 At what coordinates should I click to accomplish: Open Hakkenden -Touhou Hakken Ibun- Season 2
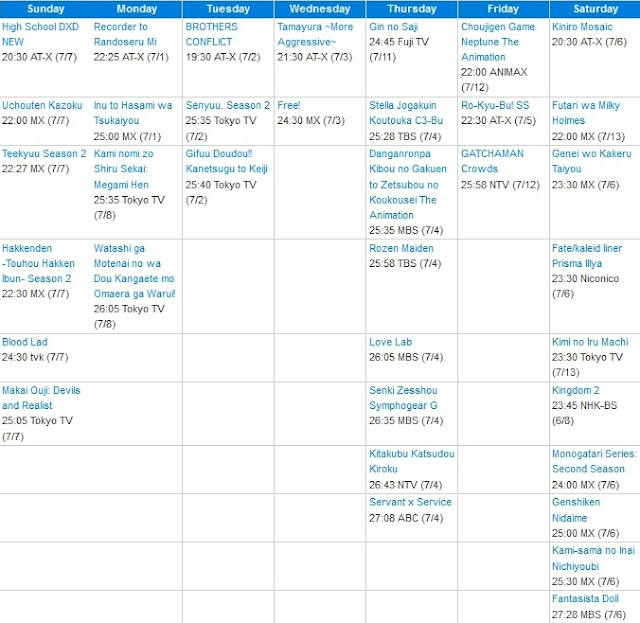38,263
